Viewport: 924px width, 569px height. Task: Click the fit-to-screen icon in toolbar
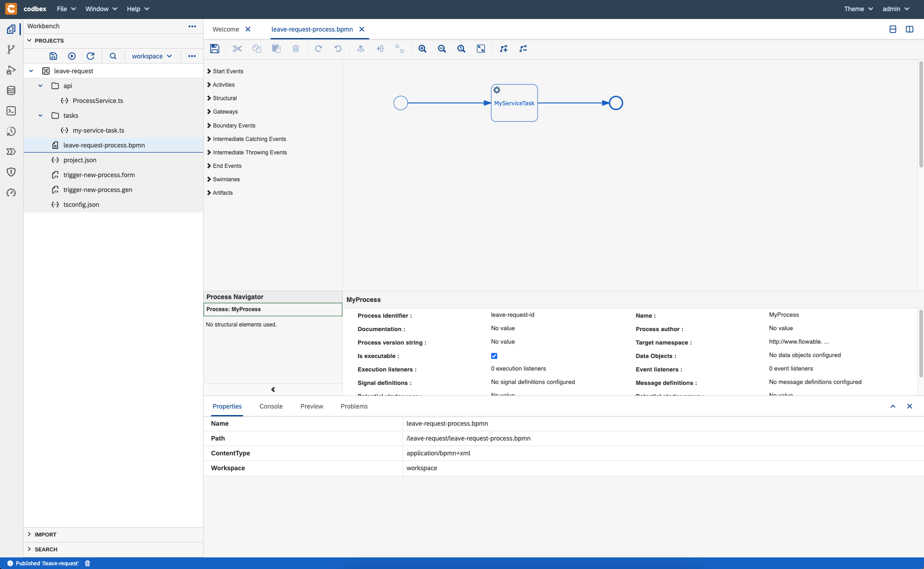tap(482, 48)
